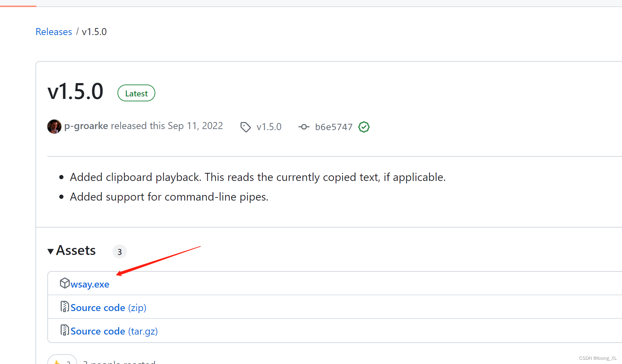Image resolution: width=622 pixels, height=364 pixels.
Task: Download Source code (tar.gz)
Action: pyautogui.click(x=114, y=331)
